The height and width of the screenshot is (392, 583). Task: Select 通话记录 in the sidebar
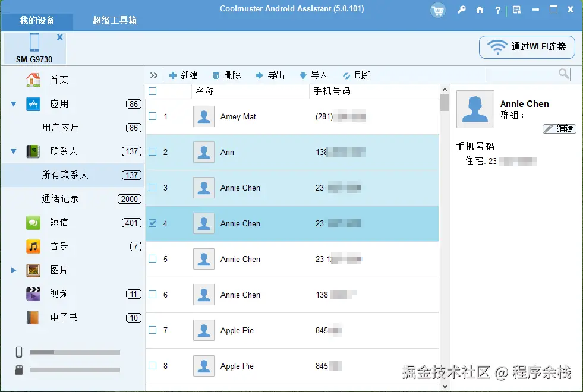click(x=73, y=199)
